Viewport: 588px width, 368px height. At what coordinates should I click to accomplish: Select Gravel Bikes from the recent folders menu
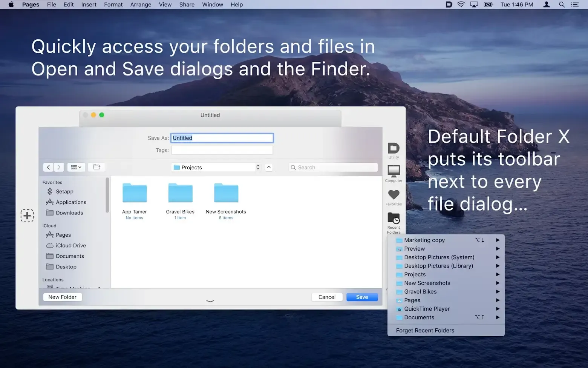(420, 291)
